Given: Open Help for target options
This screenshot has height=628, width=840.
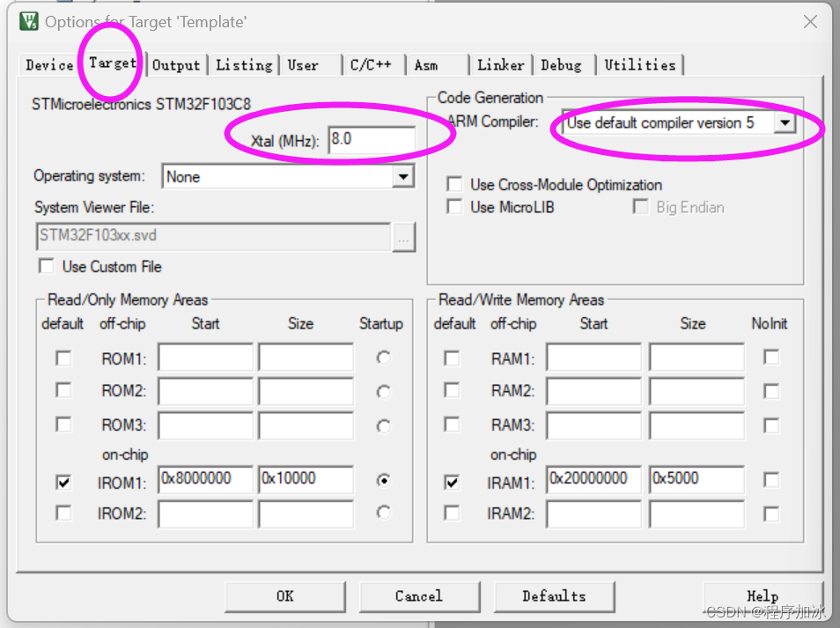Looking at the screenshot, I should coord(763,596).
